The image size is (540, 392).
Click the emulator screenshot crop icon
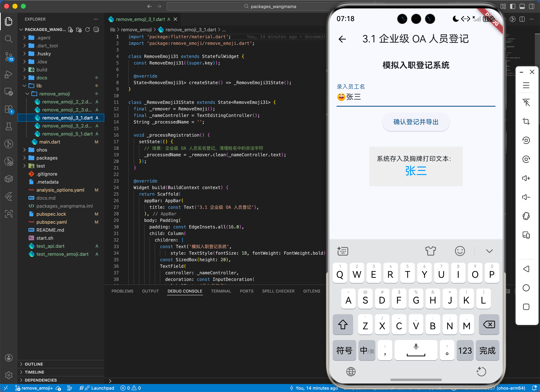click(526, 121)
